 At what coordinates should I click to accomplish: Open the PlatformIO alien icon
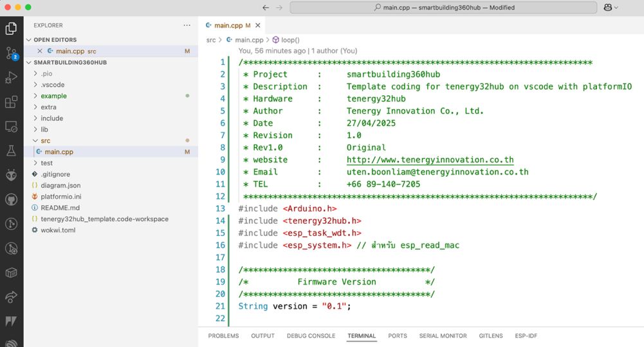pos(12,175)
